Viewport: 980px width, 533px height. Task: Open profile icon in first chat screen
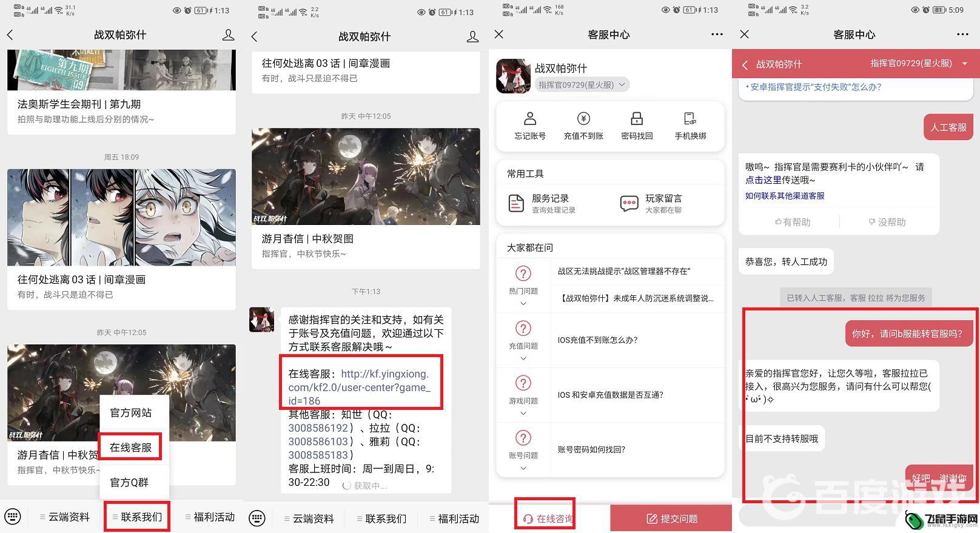click(x=228, y=35)
